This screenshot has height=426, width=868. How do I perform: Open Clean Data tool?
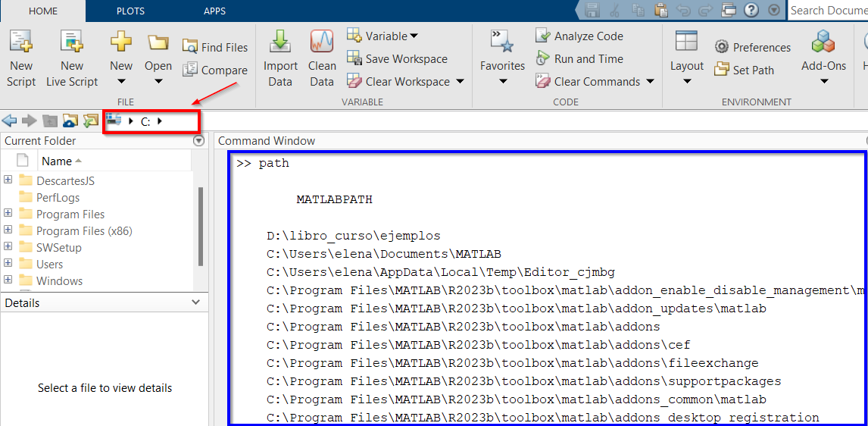pos(322,58)
